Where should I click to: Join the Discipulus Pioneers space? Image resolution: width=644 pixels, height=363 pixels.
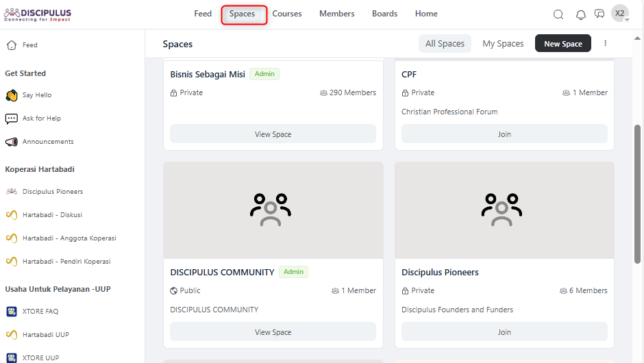[x=504, y=332]
